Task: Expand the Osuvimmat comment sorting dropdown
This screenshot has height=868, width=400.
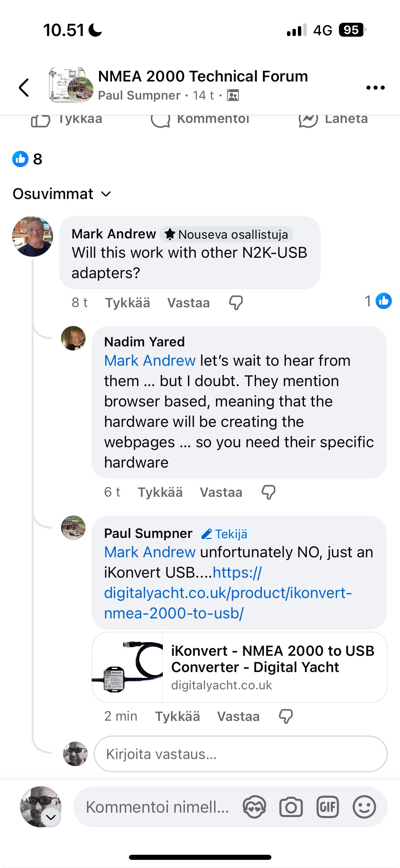Action: [x=62, y=194]
